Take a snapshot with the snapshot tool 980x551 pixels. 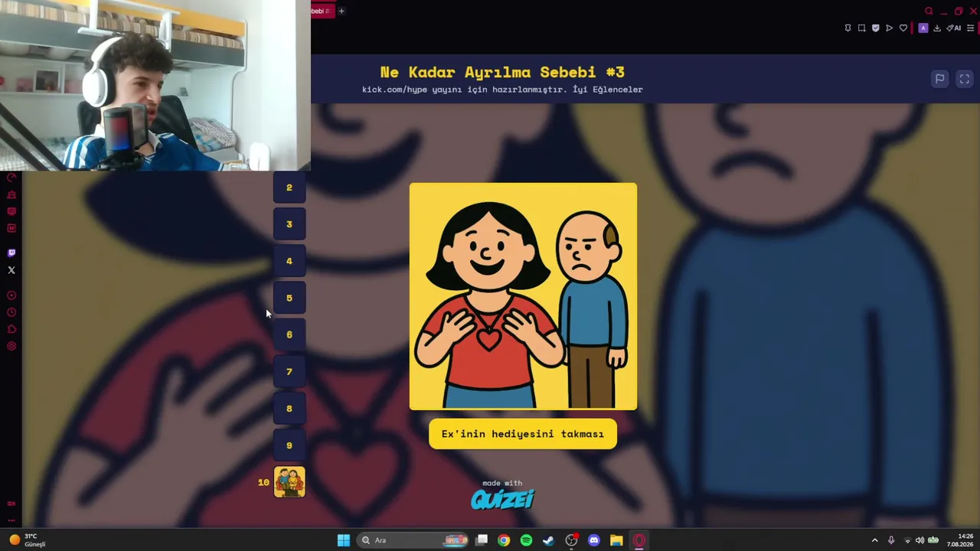point(861,28)
